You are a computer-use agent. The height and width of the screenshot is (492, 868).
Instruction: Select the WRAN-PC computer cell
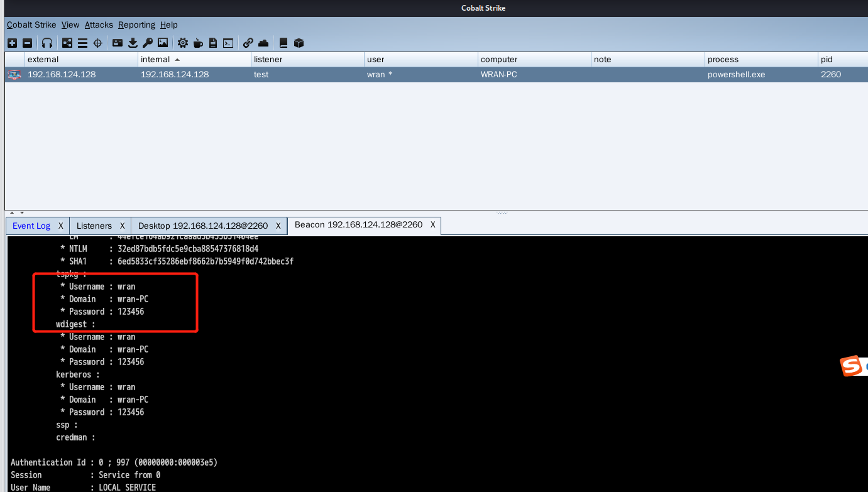[534, 75]
